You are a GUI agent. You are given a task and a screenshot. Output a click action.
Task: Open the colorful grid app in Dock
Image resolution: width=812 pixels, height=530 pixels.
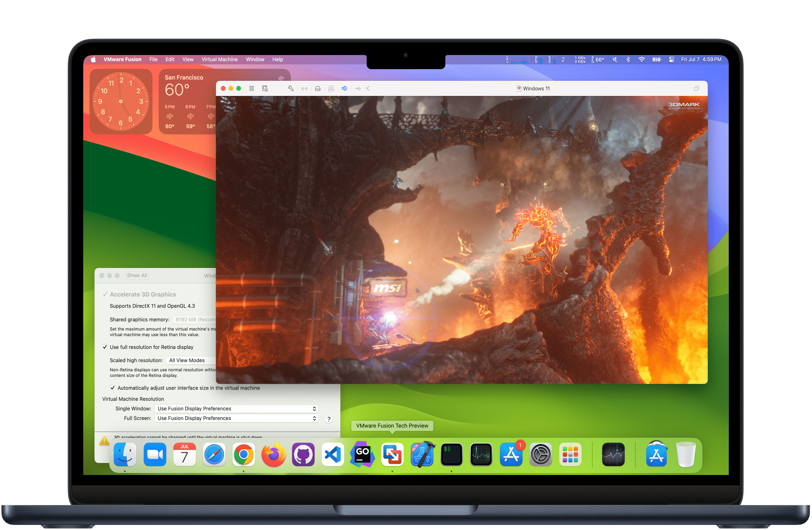(x=570, y=455)
